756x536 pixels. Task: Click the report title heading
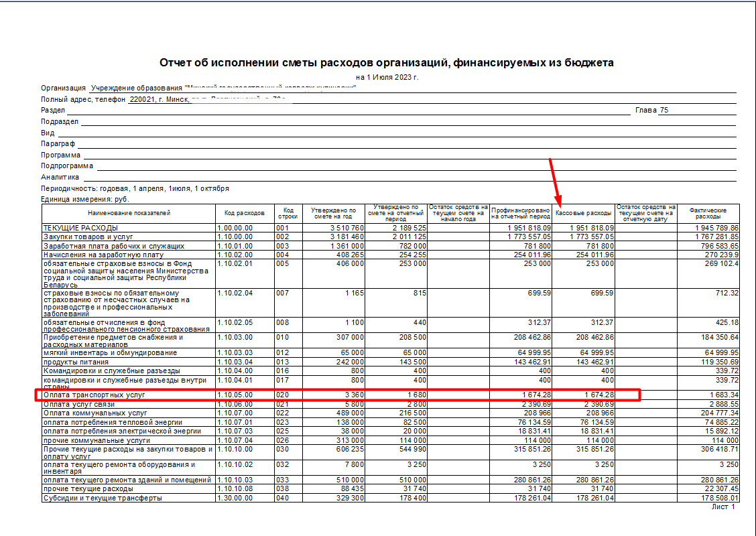pos(386,63)
